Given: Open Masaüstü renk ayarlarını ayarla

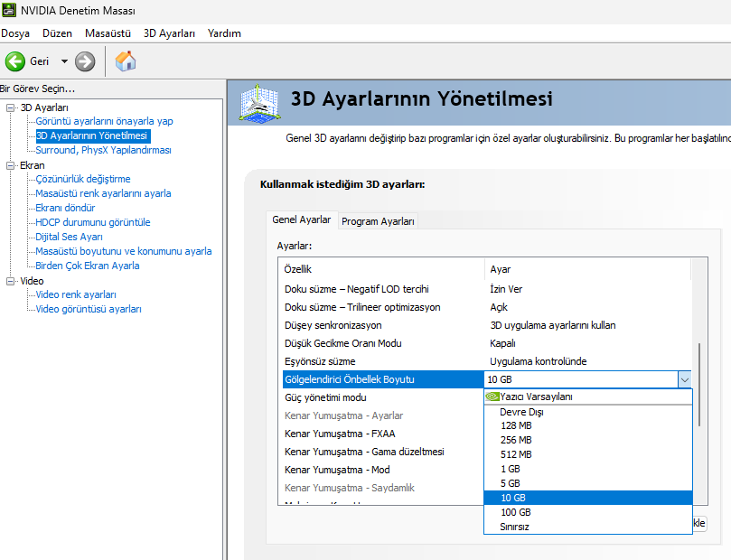Looking at the screenshot, I should (x=104, y=193).
